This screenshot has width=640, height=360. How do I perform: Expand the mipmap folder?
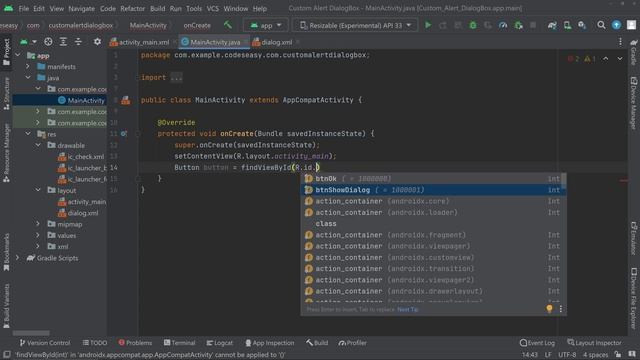point(38,224)
